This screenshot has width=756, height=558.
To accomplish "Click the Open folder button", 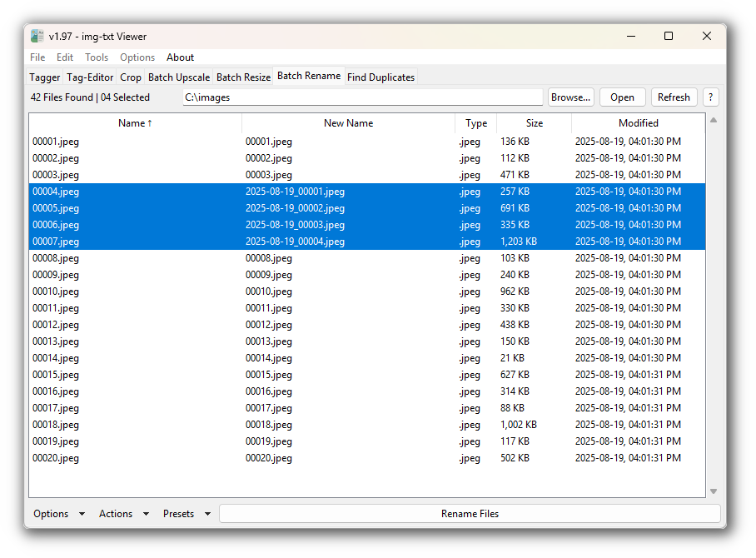I will 623,97.
